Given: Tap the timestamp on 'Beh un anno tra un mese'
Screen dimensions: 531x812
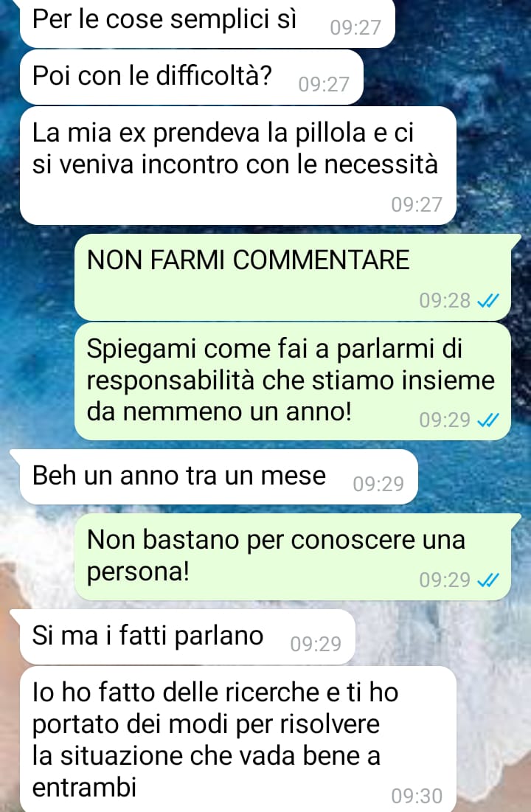Looking at the screenshot, I should click(378, 484).
